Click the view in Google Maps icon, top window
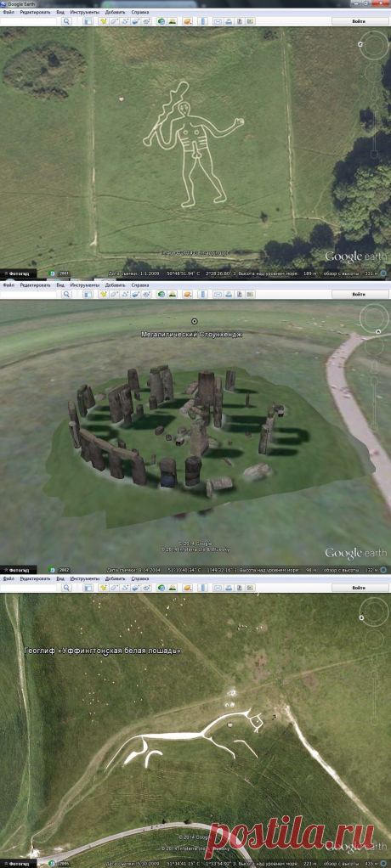 (x=250, y=21)
